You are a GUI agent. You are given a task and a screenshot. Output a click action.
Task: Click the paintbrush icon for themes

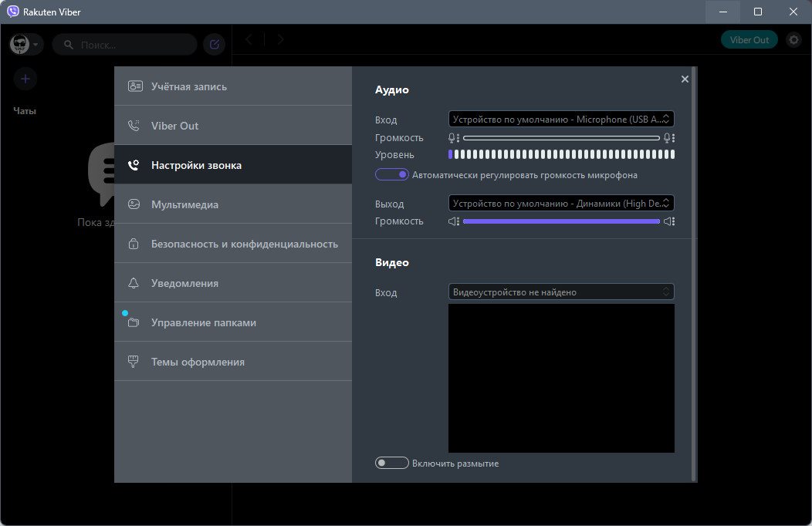[x=133, y=362]
